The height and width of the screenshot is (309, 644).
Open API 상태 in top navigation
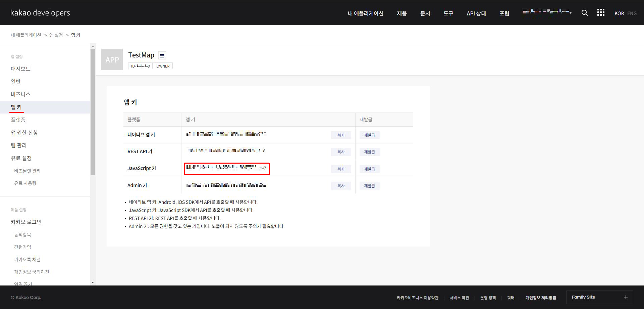click(x=476, y=13)
